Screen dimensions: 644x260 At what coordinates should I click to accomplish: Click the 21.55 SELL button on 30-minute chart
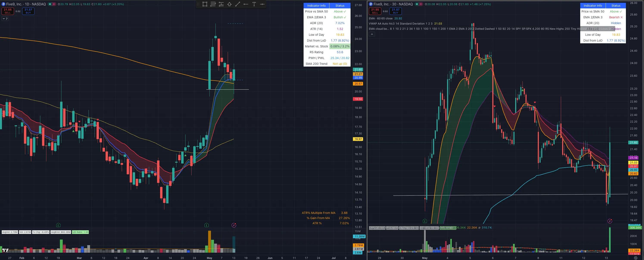coord(375,11)
